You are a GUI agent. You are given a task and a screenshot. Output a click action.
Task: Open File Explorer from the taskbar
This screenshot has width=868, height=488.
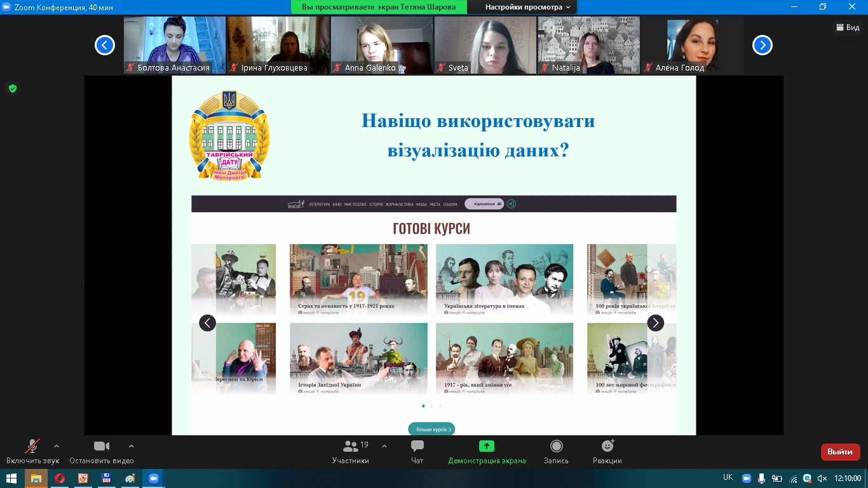click(36, 478)
